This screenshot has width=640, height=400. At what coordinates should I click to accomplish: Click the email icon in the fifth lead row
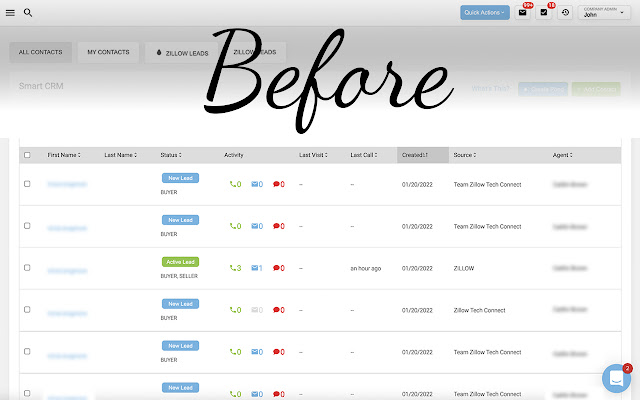pyautogui.click(x=257, y=352)
